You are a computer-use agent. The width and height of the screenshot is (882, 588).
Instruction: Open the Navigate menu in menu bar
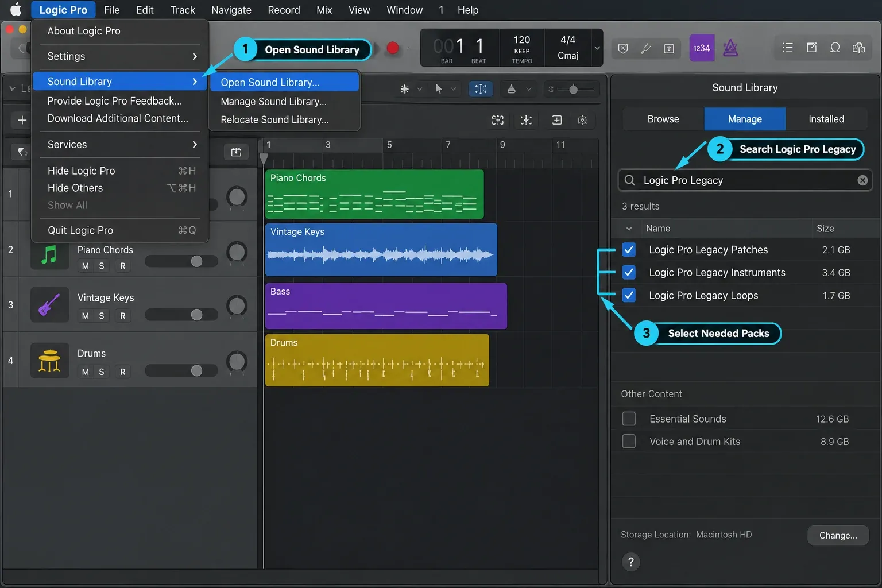(231, 10)
